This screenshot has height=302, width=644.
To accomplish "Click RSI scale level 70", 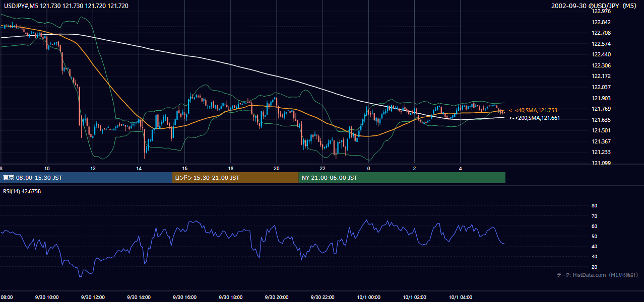I will 594,216.
